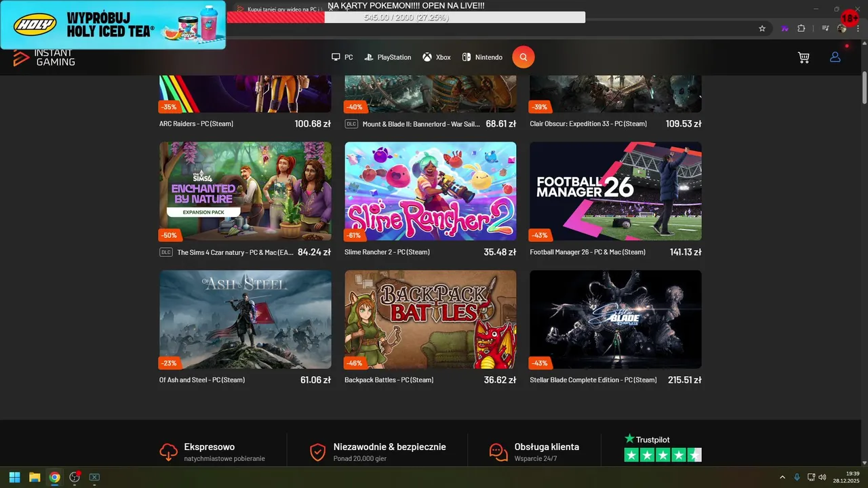This screenshot has height=488, width=868.
Task: Go to the Instant Gaming logo homepage
Action: tap(44, 58)
